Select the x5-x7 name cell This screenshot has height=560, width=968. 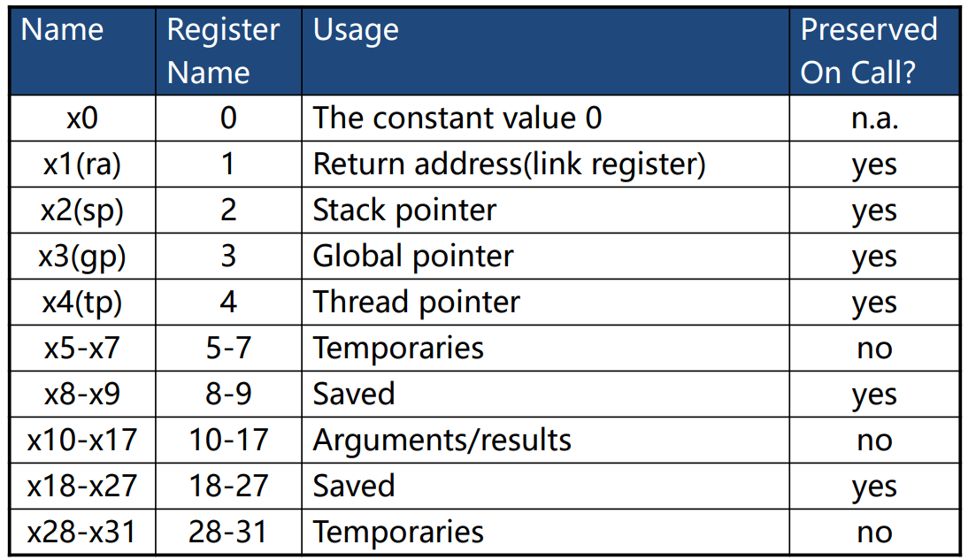click(82, 349)
